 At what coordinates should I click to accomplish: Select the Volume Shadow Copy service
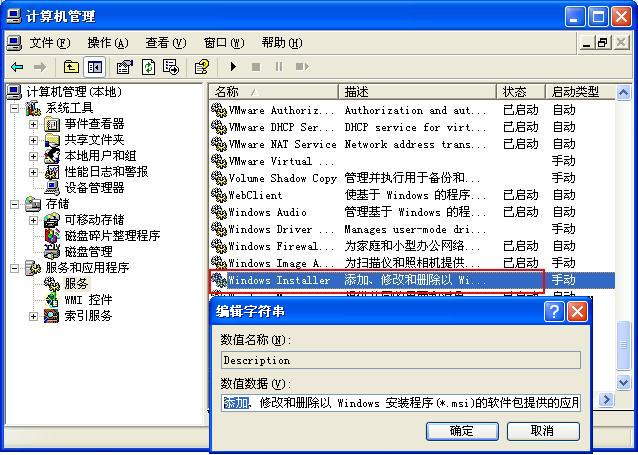pyautogui.click(x=412, y=178)
